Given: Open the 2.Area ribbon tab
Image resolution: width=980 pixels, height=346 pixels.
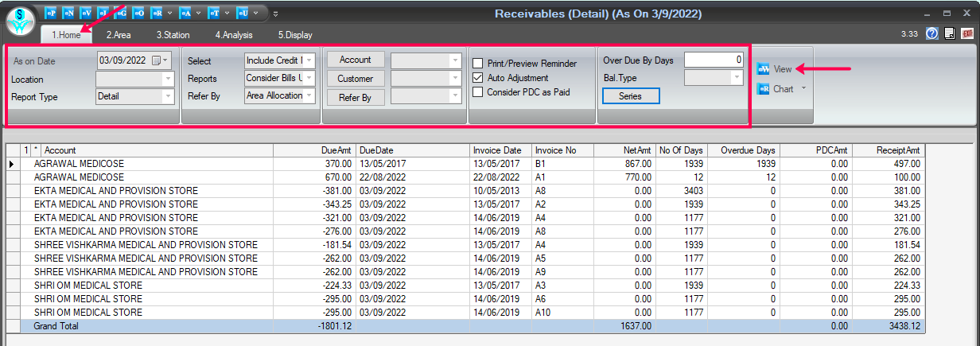Looking at the screenshot, I should point(119,35).
